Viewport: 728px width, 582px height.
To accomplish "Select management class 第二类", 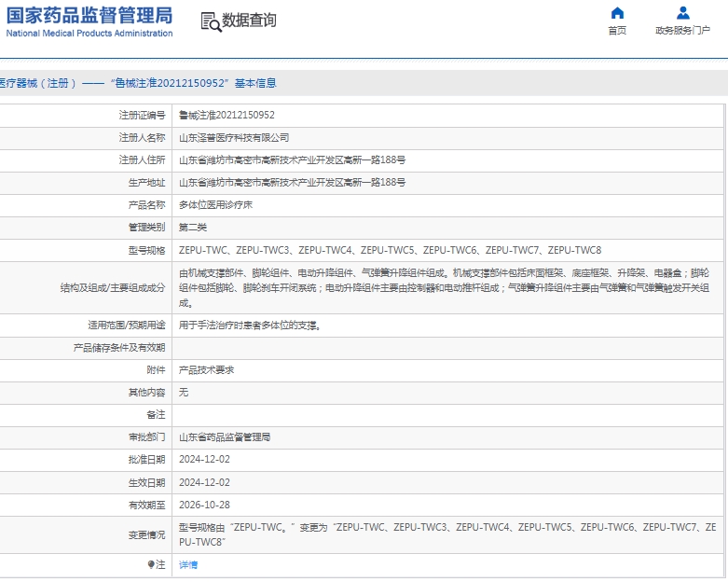I will coord(193,228).
